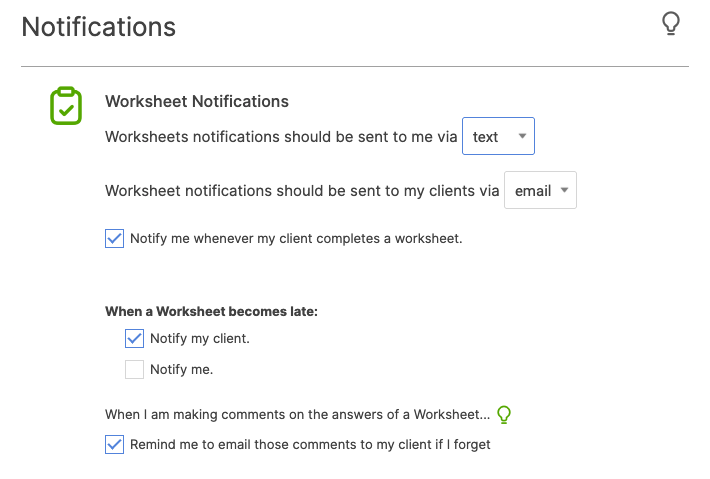
Task: Click the "Notifications" page heading
Action: click(x=99, y=27)
